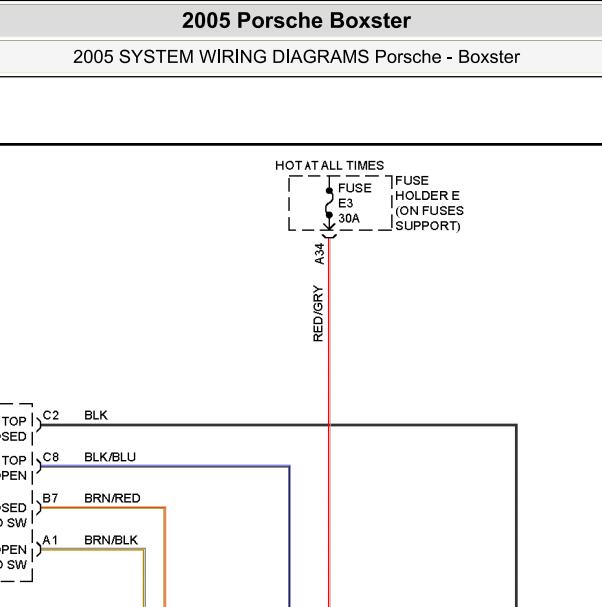The height and width of the screenshot is (607, 602).
Task: Click the blue BLK/BLU horizontal wire
Action: pyautogui.click(x=165, y=466)
